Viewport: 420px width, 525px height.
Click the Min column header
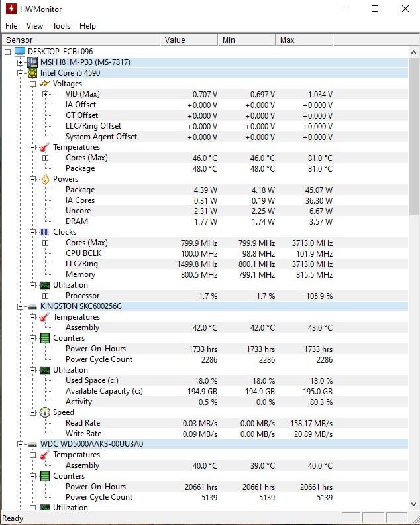click(x=246, y=40)
